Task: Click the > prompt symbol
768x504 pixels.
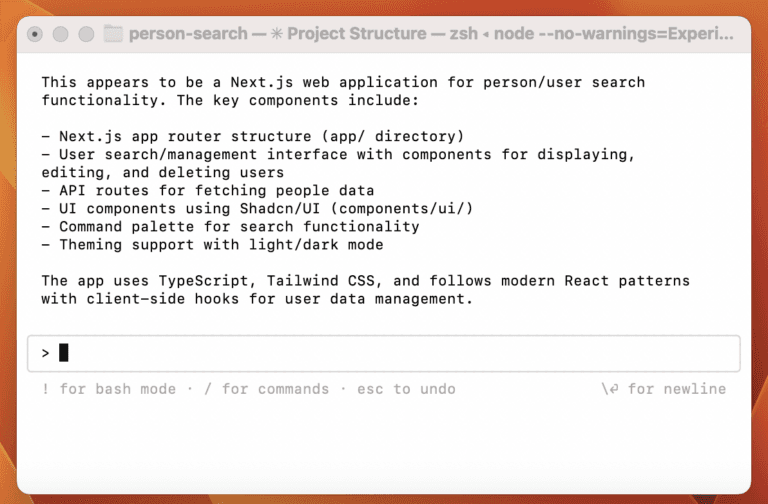Action: click(x=45, y=353)
